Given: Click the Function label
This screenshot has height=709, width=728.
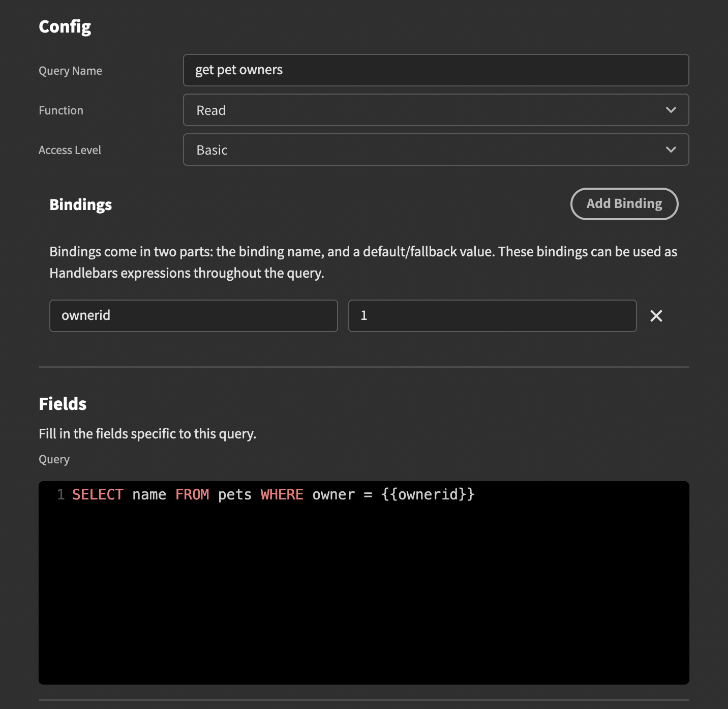Looking at the screenshot, I should pyautogui.click(x=60, y=110).
